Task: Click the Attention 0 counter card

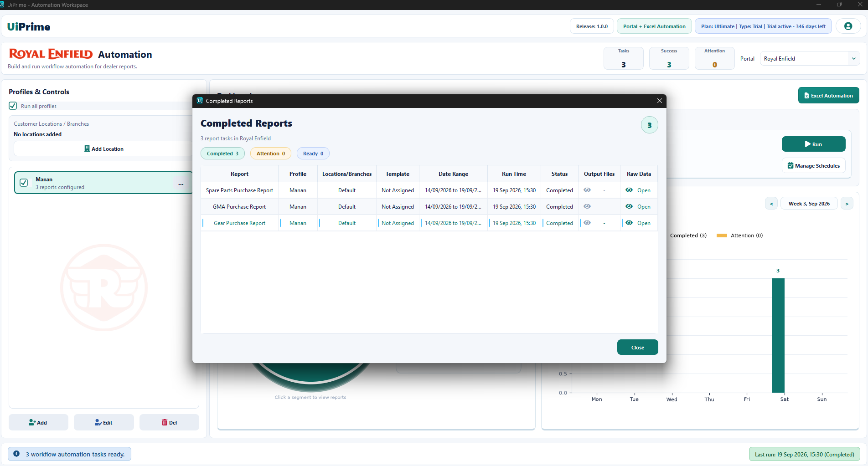Action: (x=714, y=58)
